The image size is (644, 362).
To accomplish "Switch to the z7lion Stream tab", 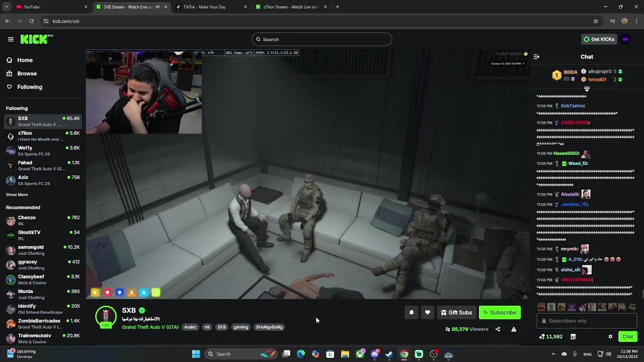I will click(291, 7).
